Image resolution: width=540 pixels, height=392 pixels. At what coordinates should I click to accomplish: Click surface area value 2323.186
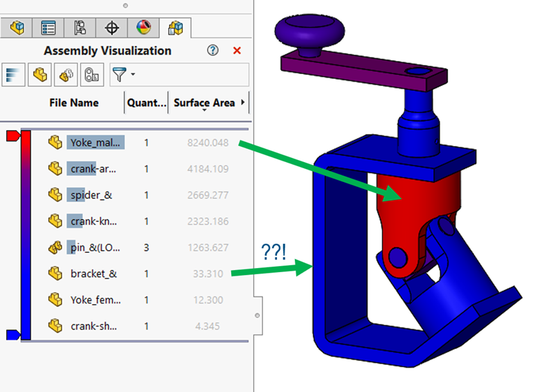208,221
